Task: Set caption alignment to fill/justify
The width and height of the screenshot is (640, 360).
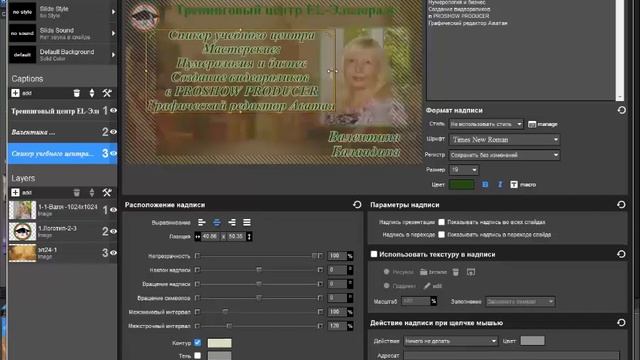Action: 247,222
